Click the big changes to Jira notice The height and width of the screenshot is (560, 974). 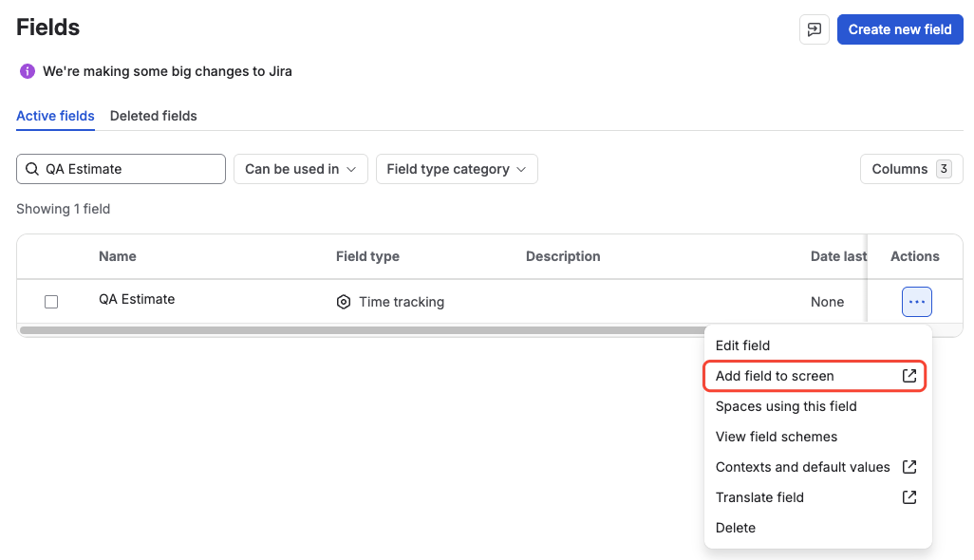[x=167, y=71]
